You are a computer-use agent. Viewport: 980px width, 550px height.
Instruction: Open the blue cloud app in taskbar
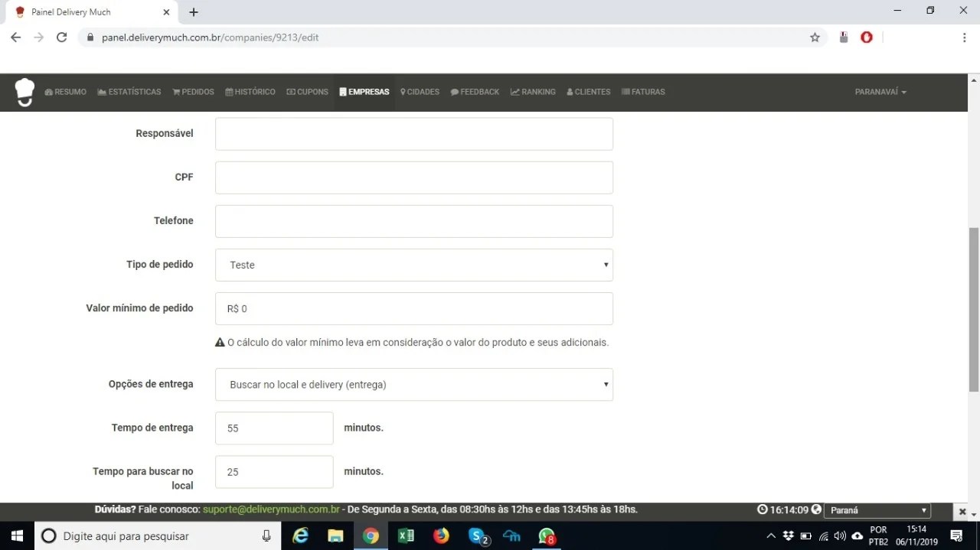coord(511,536)
